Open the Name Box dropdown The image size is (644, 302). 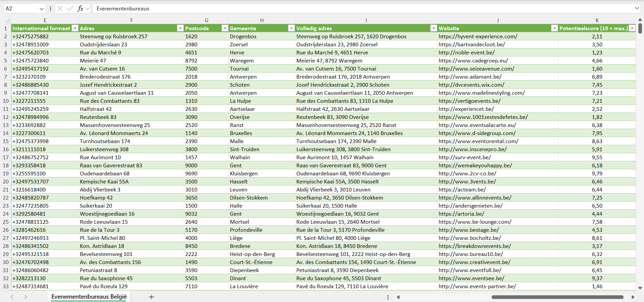pyautogui.click(x=42, y=9)
